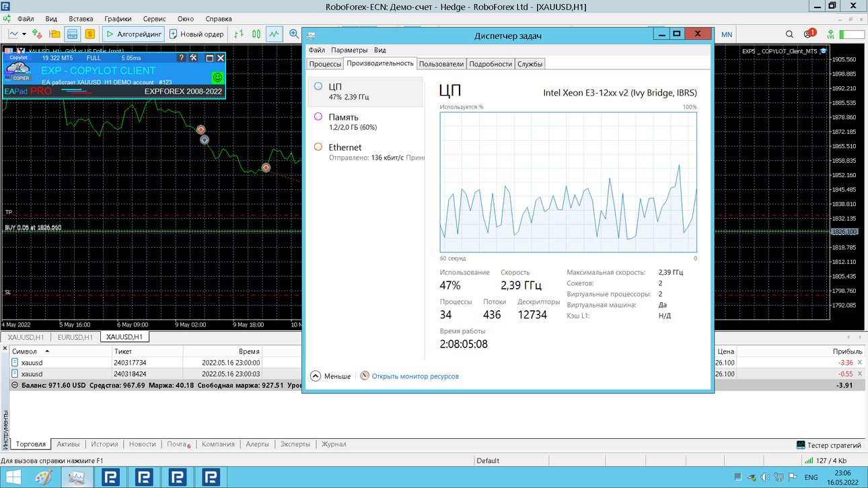Toggle the Toolbox panel toolbar icon
868x488 pixels.
73,34
